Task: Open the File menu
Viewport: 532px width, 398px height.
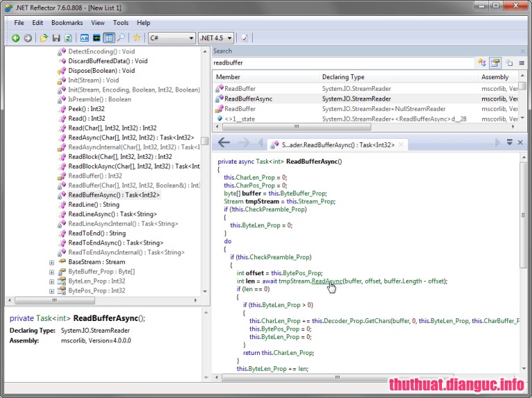Action: (x=19, y=23)
